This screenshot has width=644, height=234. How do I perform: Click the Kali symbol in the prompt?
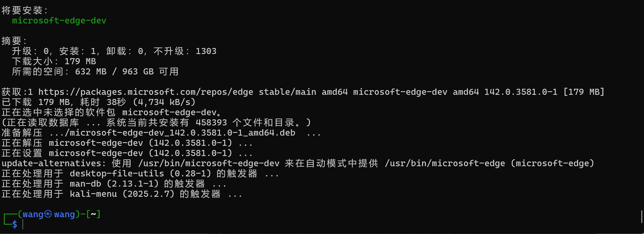[48, 214]
